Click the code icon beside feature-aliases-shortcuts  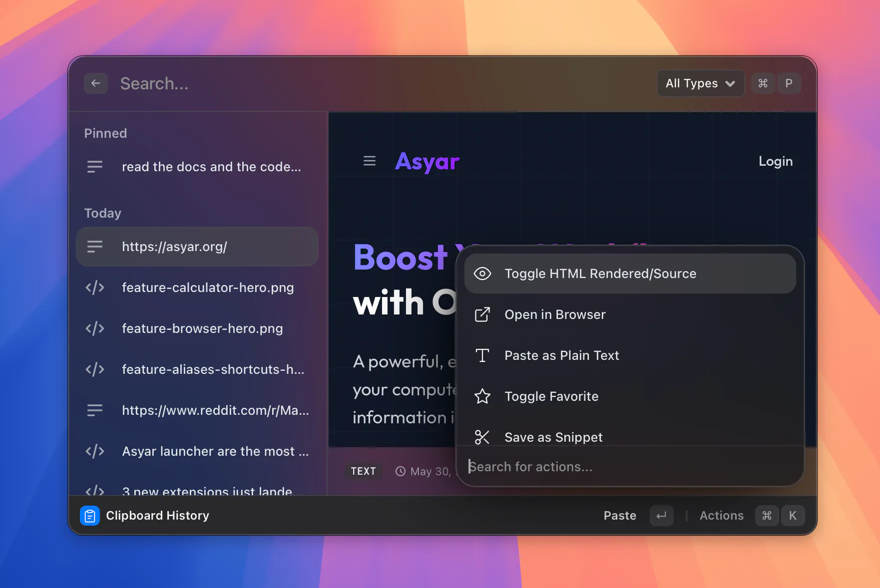[x=95, y=369]
